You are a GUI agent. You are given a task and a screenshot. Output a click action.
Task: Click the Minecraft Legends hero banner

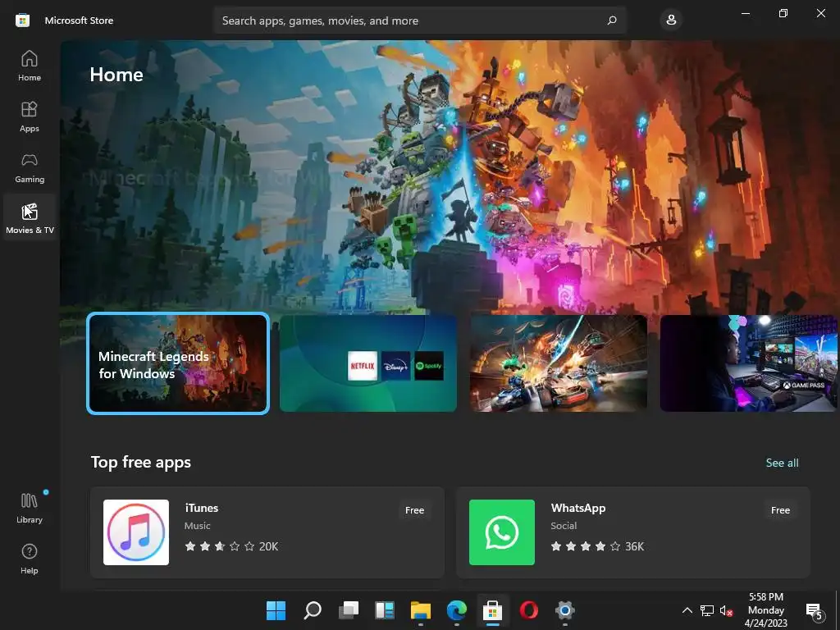[450, 177]
